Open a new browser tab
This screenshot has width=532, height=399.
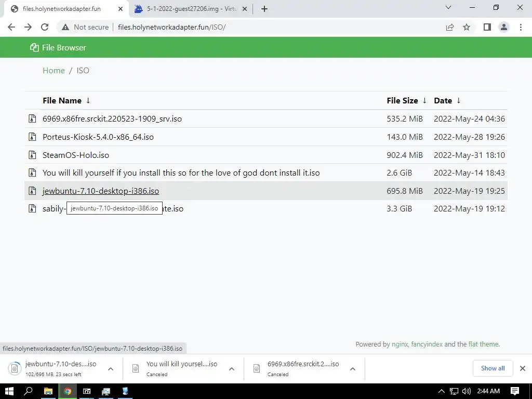tap(264, 9)
